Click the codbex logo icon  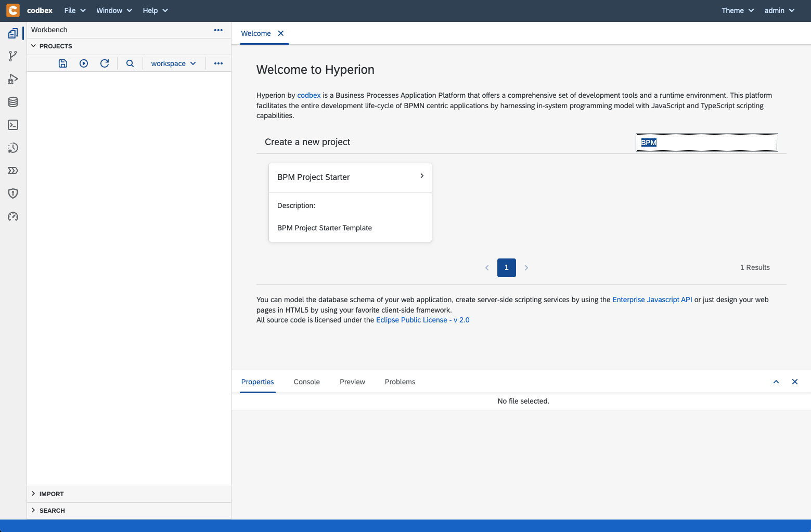click(x=13, y=10)
